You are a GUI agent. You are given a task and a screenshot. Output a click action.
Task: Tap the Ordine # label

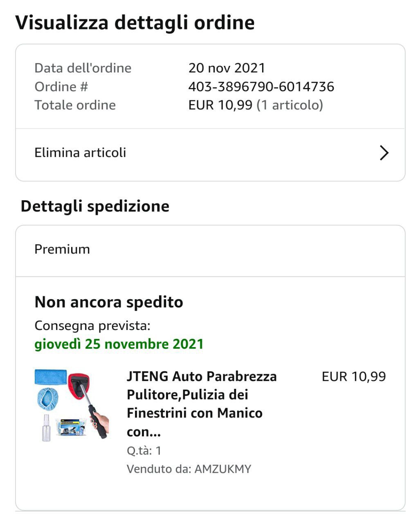click(x=61, y=87)
